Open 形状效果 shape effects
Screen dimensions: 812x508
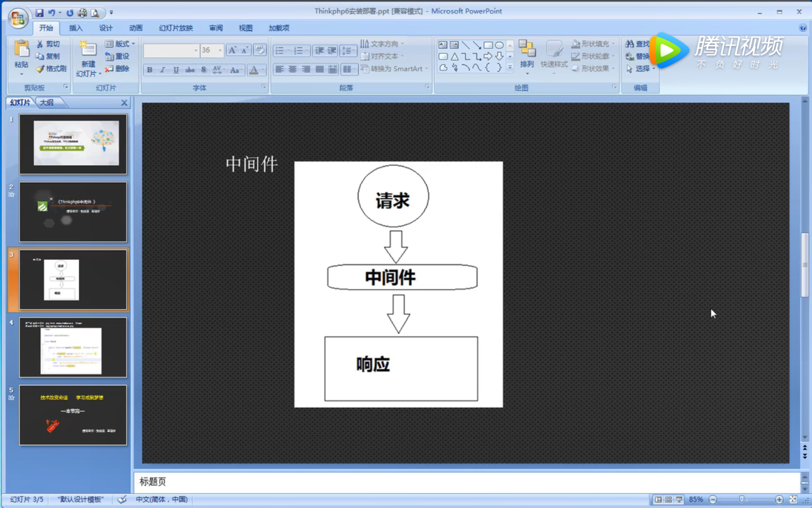point(593,69)
